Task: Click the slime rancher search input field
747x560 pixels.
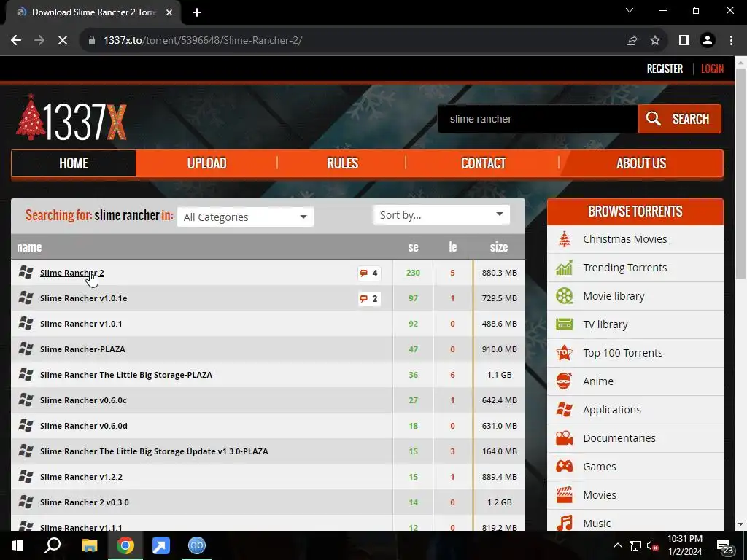Action: [x=538, y=119]
